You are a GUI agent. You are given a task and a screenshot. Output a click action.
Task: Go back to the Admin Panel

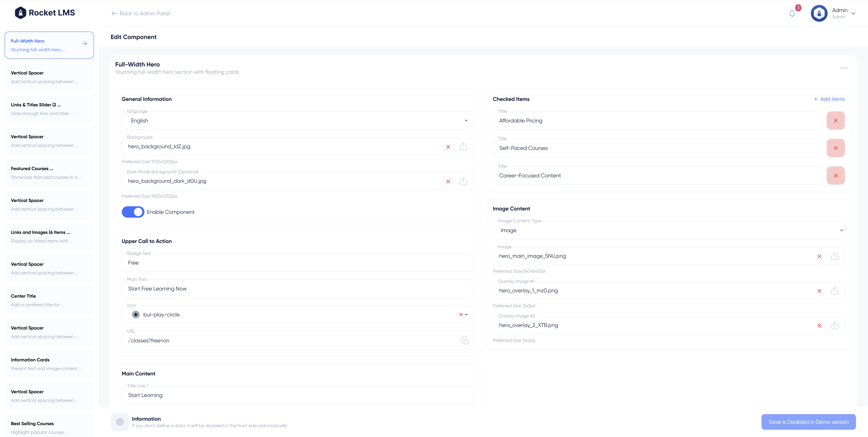(x=141, y=13)
